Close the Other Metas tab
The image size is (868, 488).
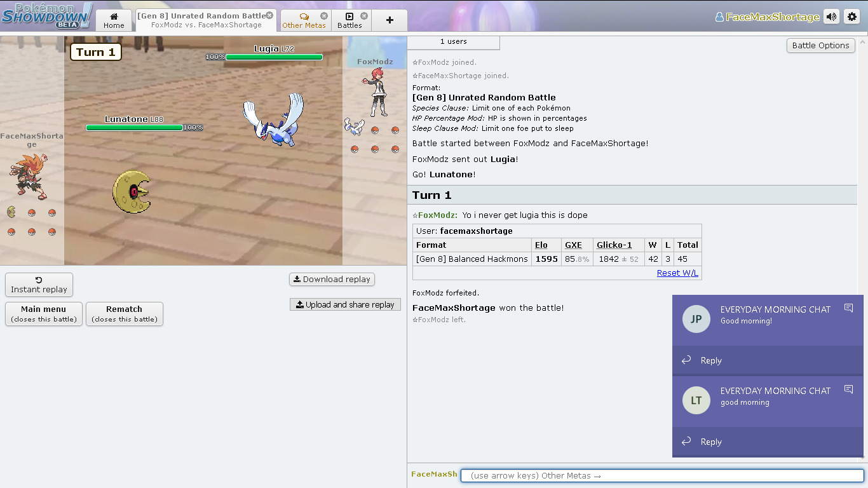(324, 16)
